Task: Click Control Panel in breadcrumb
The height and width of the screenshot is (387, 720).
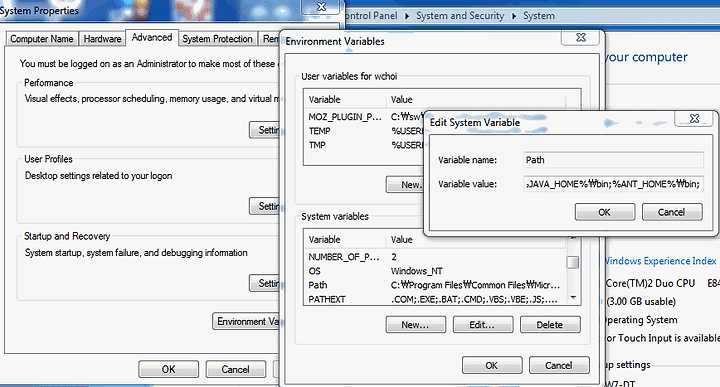Action: click(371, 16)
